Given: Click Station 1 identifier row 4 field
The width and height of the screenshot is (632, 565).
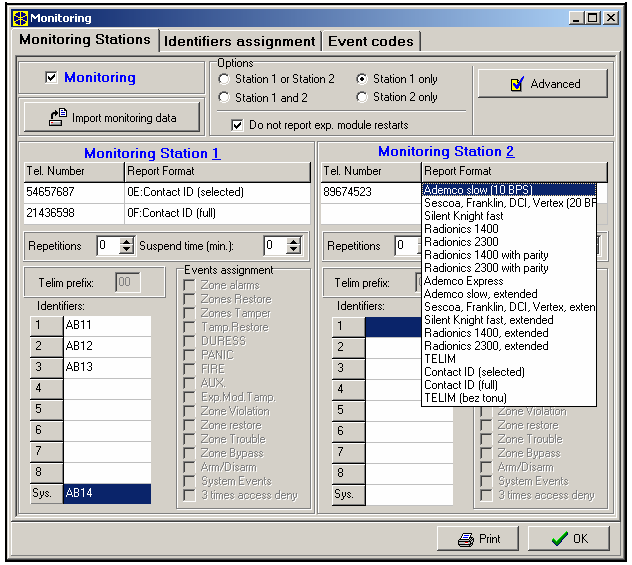Looking at the screenshot, I should click(x=107, y=388).
